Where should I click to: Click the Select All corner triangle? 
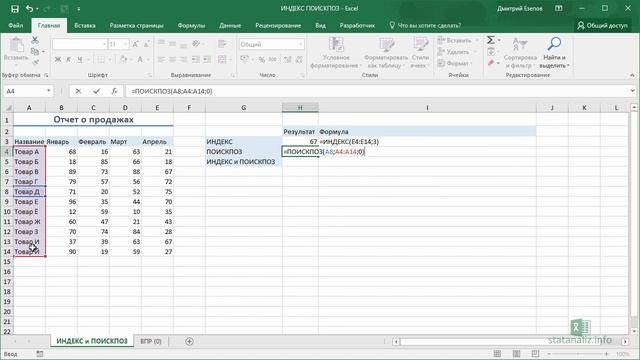tap(8, 108)
